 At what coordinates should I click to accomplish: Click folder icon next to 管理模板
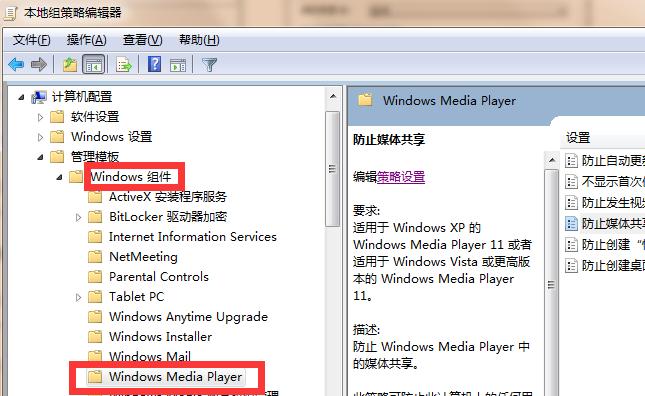click(x=57, y=157)
